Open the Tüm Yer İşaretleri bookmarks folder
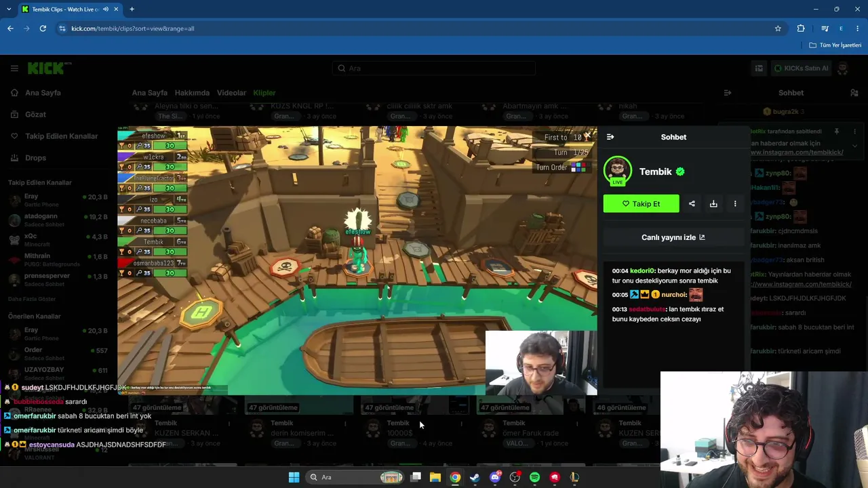This screenshot has height=488, width=868. coord(835,45)
